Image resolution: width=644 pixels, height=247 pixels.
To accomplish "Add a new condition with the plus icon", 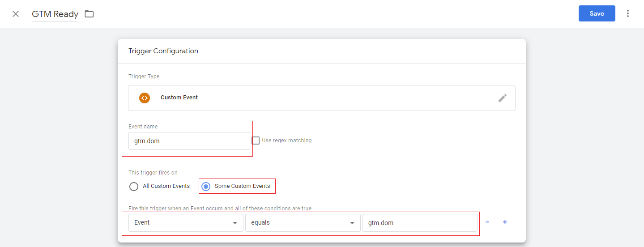I will tap(505, 222).
